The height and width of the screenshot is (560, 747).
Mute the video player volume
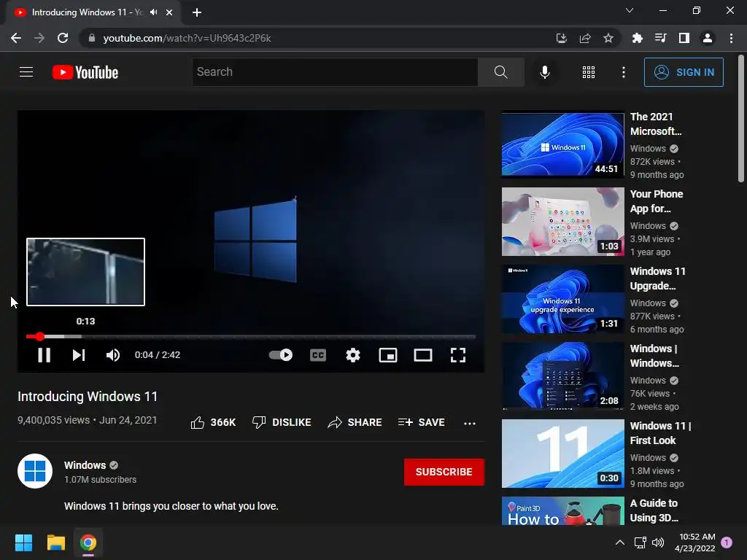pyautogui.click(x=113, y=355)
